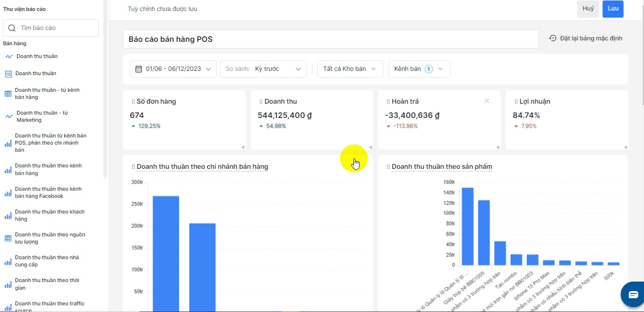Click resize corner handle of Doanh thu card
This screenshot has width=644, height=312.
[371, 147]
